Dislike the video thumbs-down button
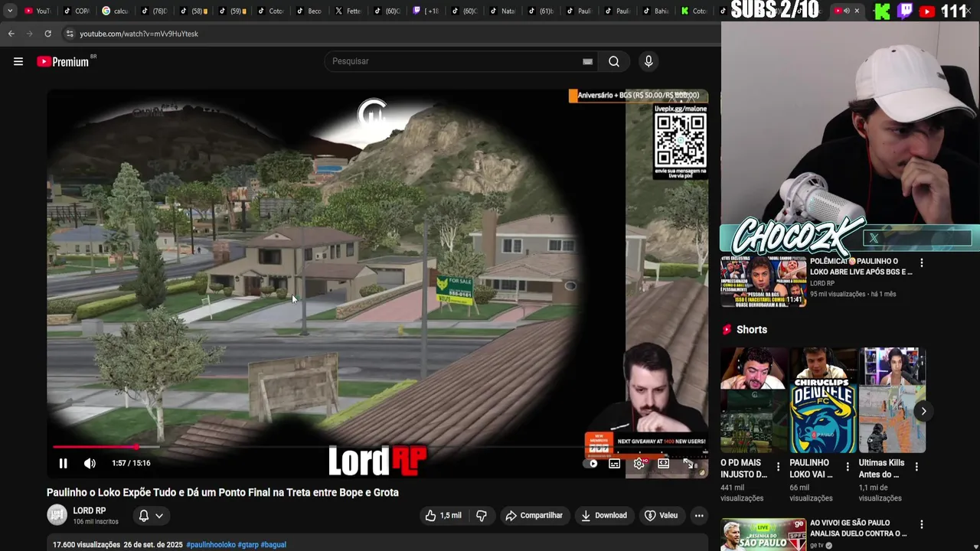Screen dimensions: 980x551 coord(482,516)
